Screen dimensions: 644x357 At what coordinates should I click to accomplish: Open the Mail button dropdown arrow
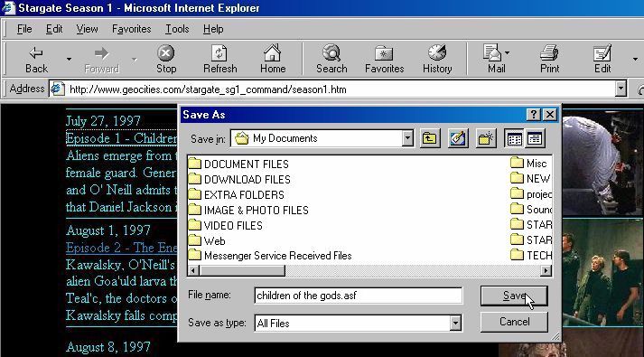click(x=507, y=53)
